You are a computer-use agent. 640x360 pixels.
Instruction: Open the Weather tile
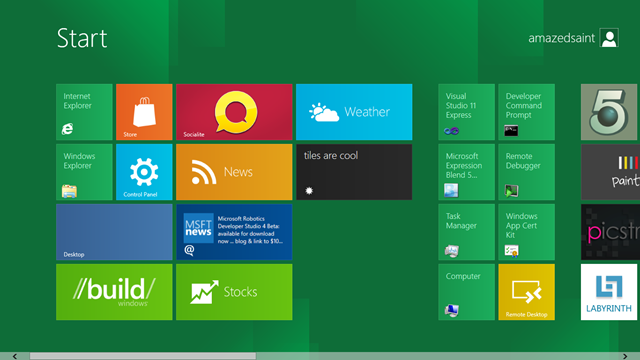(x=354, y=112)
